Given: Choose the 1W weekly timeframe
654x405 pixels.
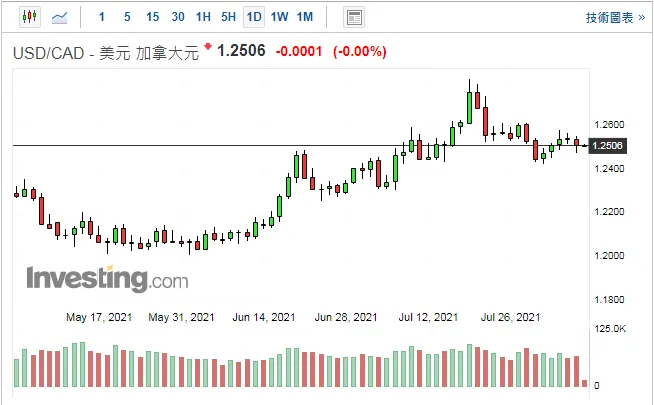Looking at the screenshot, I should tap(279, 17).
